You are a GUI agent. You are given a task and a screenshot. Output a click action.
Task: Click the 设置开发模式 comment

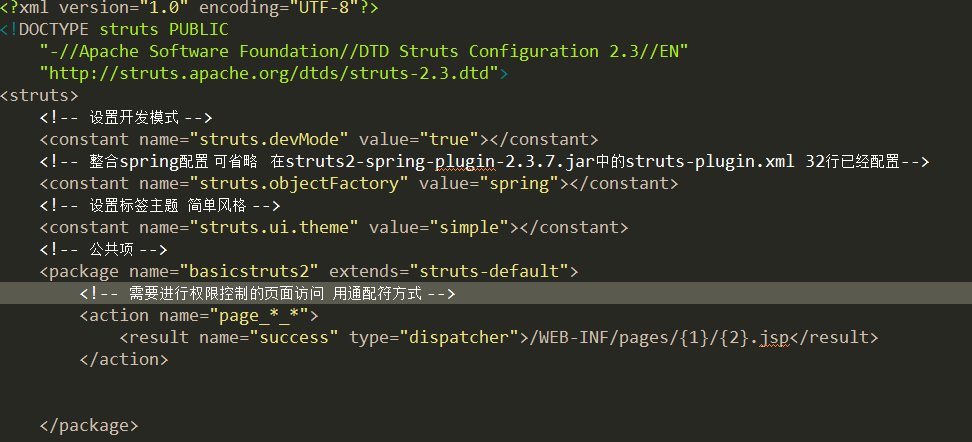coord(126,117)
